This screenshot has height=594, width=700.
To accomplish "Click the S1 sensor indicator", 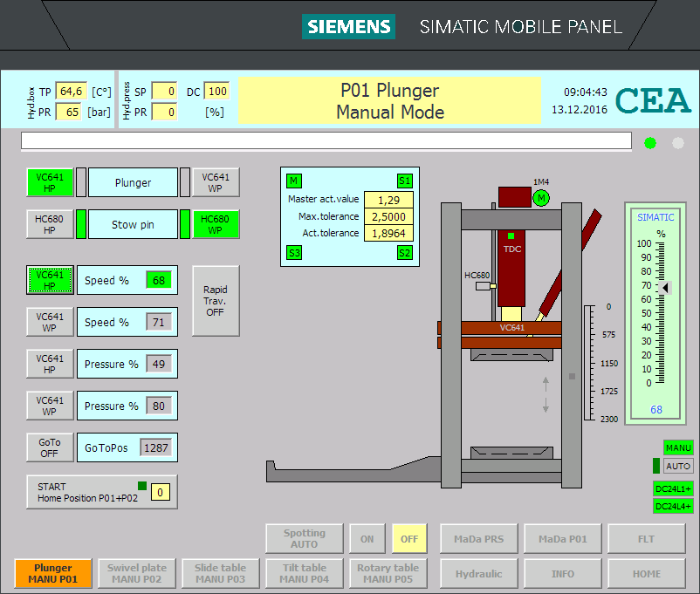I will coord(404,181).
